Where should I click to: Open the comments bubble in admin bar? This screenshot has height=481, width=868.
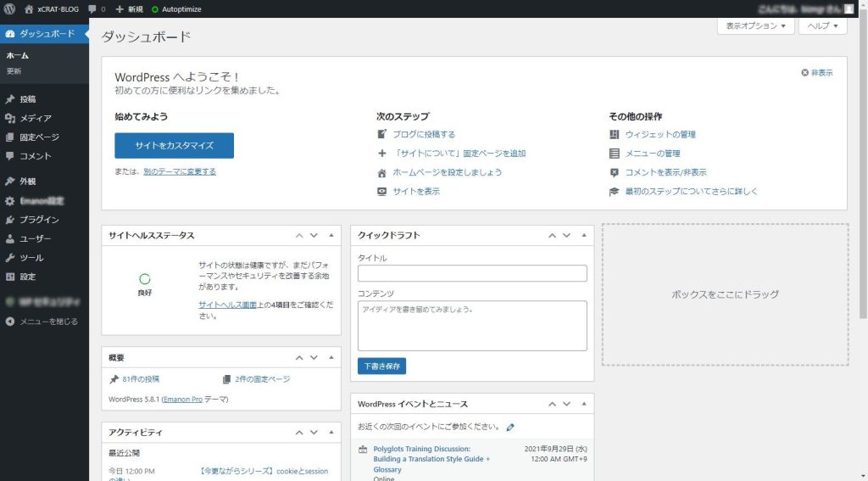point(97,8)
